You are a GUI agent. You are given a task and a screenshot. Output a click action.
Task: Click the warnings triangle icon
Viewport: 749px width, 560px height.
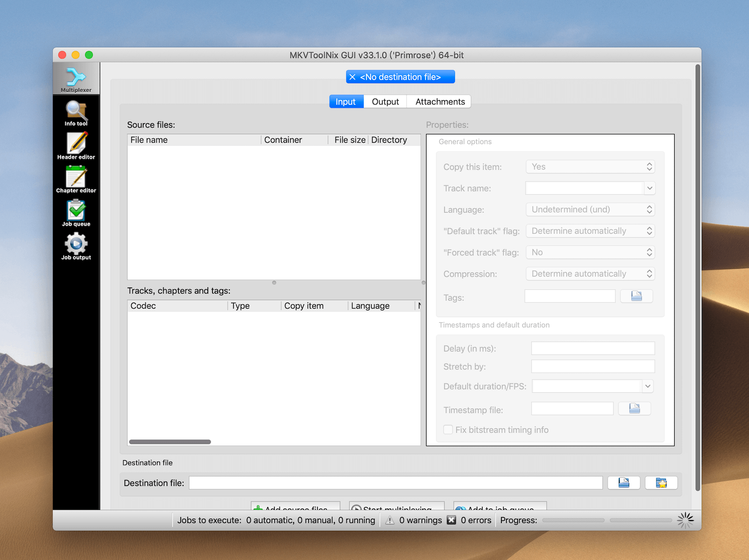pyautogui.click(x=389, y=520)
